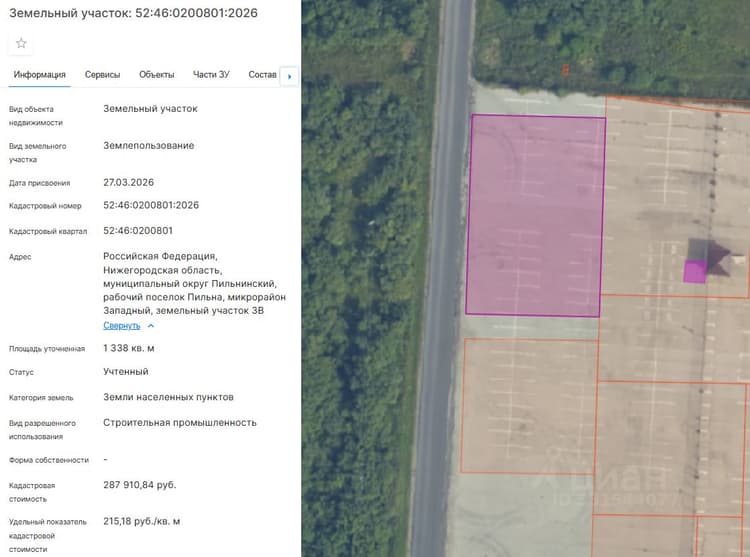The height and width of the screenshot is (557, 750).
Task: Click the road on the map
Action: pyautogui.click(x=442, y=277)
